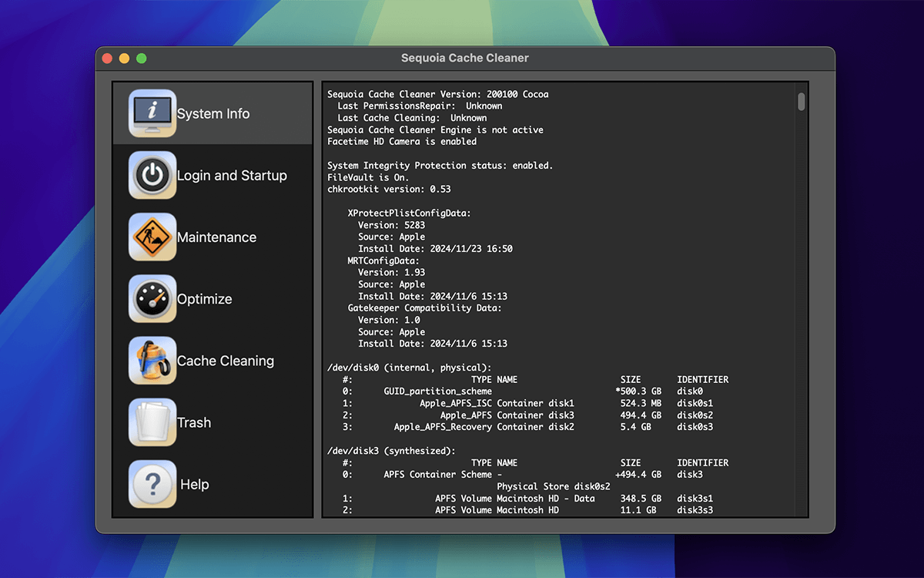
Task: Open the Maintenance road-work sign icon
Action: pos(152,237)
